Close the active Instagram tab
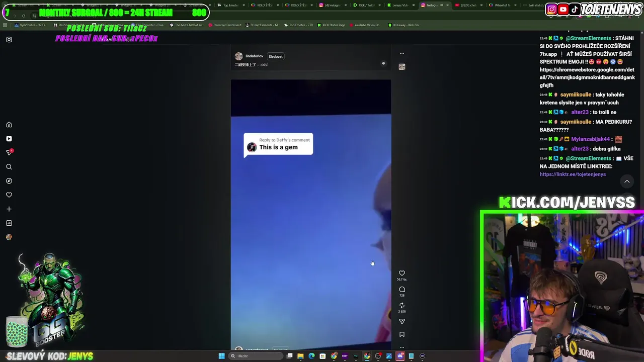 [447, 5]
